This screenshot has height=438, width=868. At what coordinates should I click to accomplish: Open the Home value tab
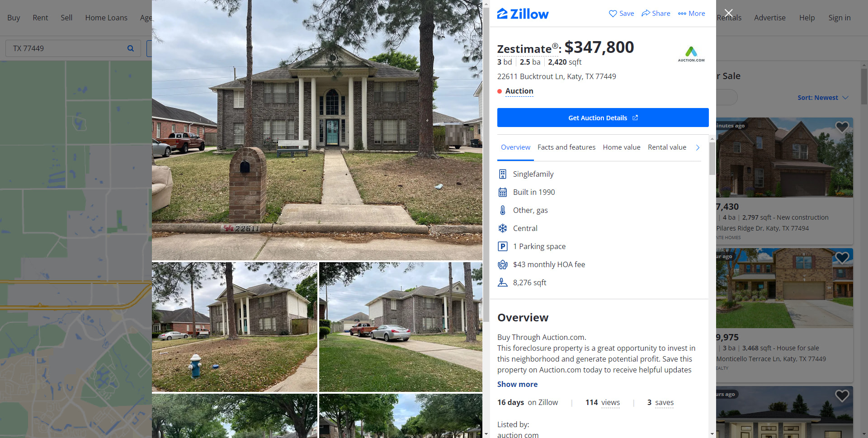(x=621, y=147)
